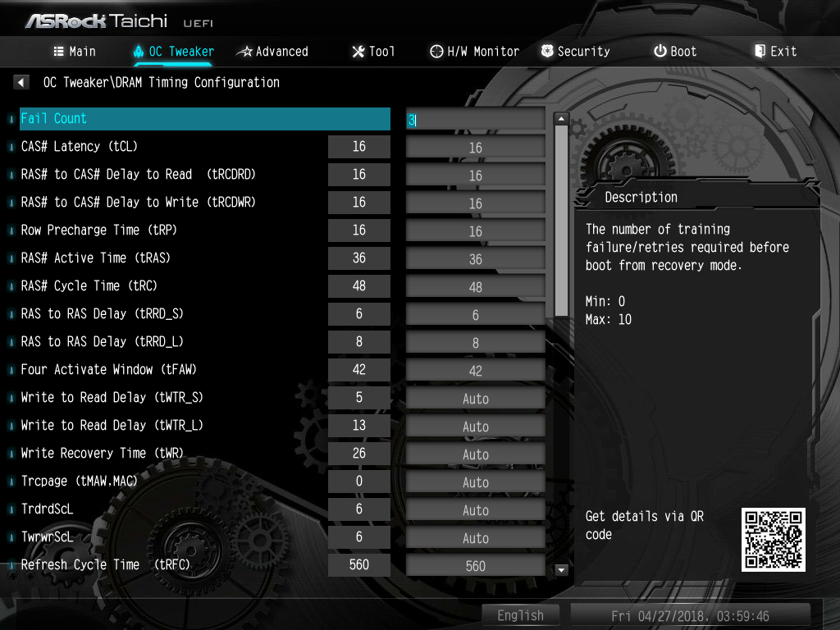This screenshot has height=630, width=840.
Task: Click the Advanced star icon
Action: pyautogui.click(x=244, y=52)
